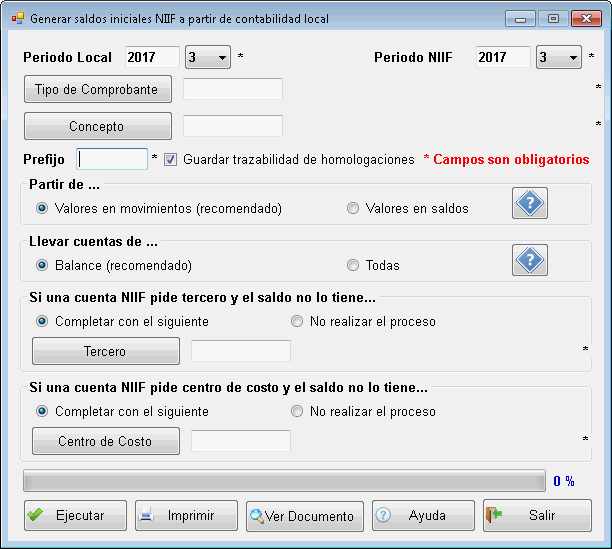Image resolution: width=612 pixels, height=549 pixels.
Task: Click the application icon in title bar
Action: (x=17, y=18)
